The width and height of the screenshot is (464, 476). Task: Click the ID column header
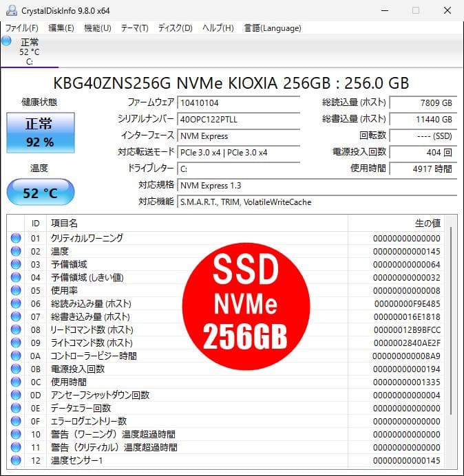pos(36,224)
